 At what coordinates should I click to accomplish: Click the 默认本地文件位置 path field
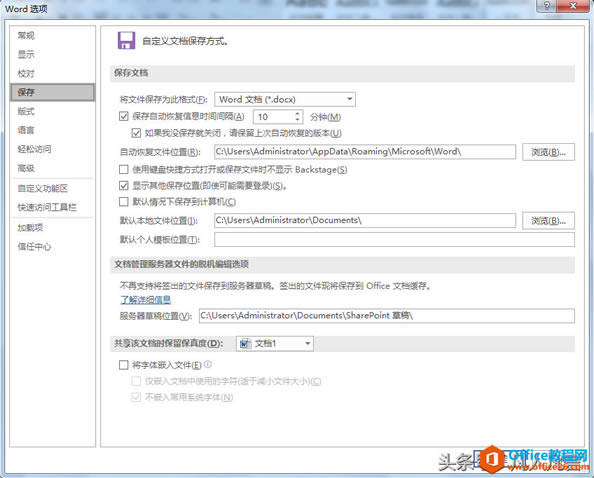365,220
